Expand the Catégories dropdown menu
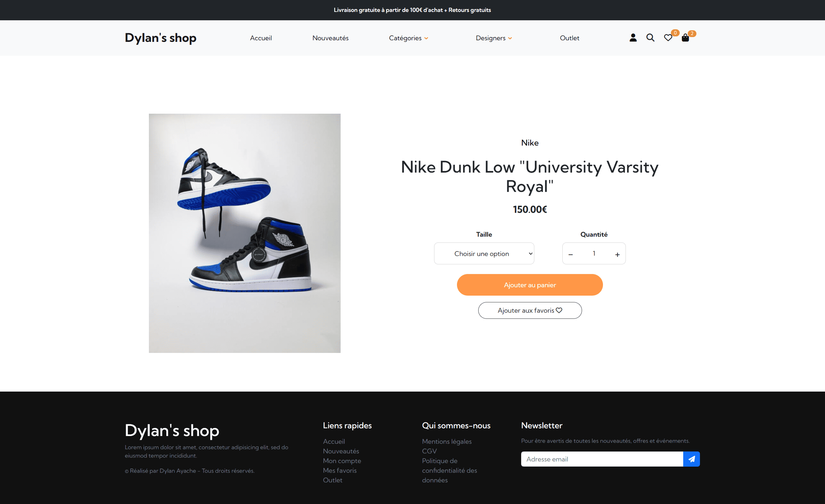 tap(408, 38)
